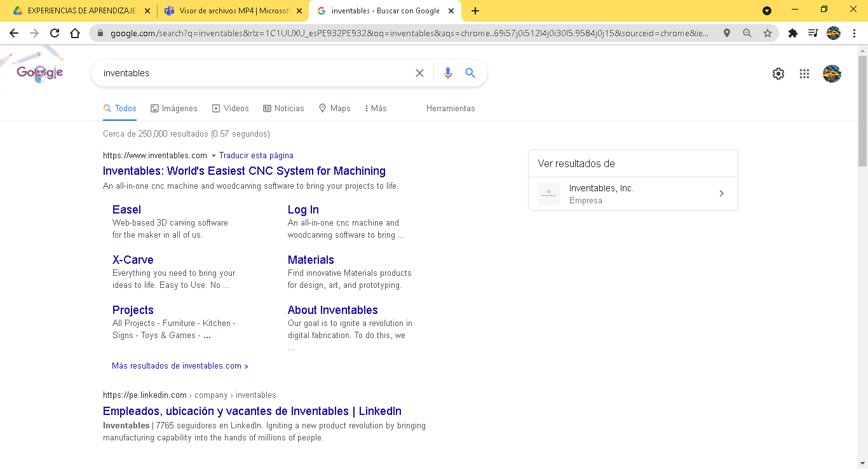868x469 pixels.
Task: Open a new tab with plus button
Action: tap(475, 11)
